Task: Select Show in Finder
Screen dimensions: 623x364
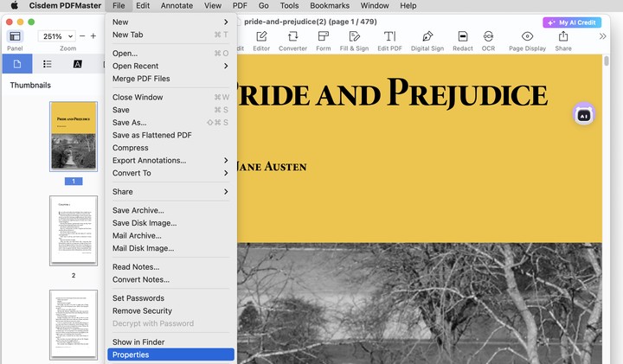Action: tap(170, 342)
